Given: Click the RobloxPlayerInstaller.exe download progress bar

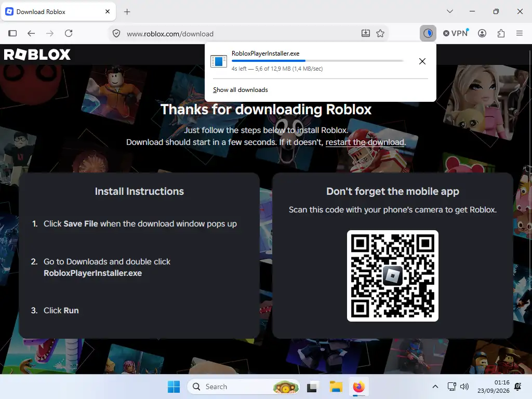Looking at the screenshot, I should pos(317,61).
